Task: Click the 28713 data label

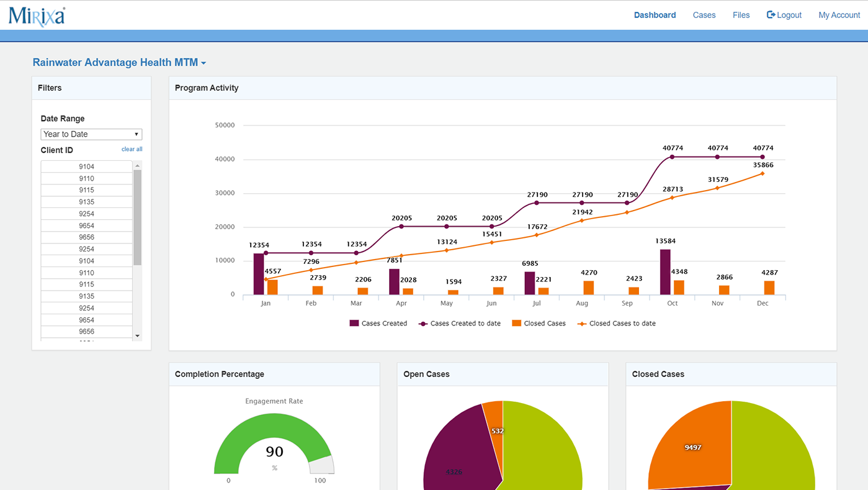Action: pos(673,189)
